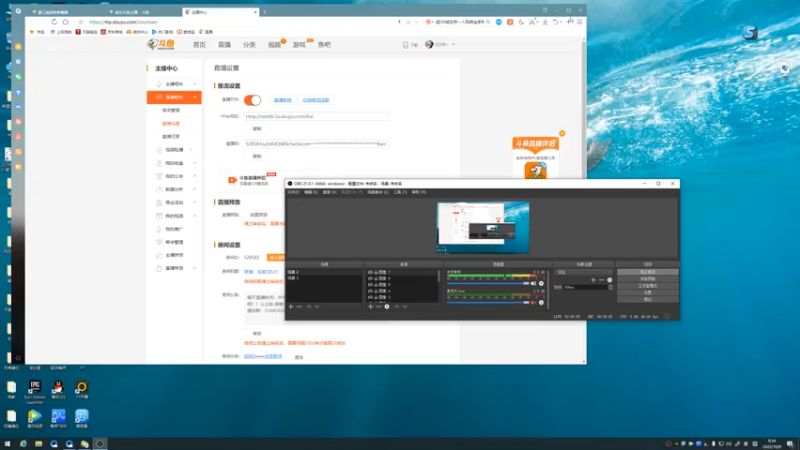This screenshot has height=450, width=800.
Task: Close the Douyu streaming companion floating ad
Action: click(562, 134)
